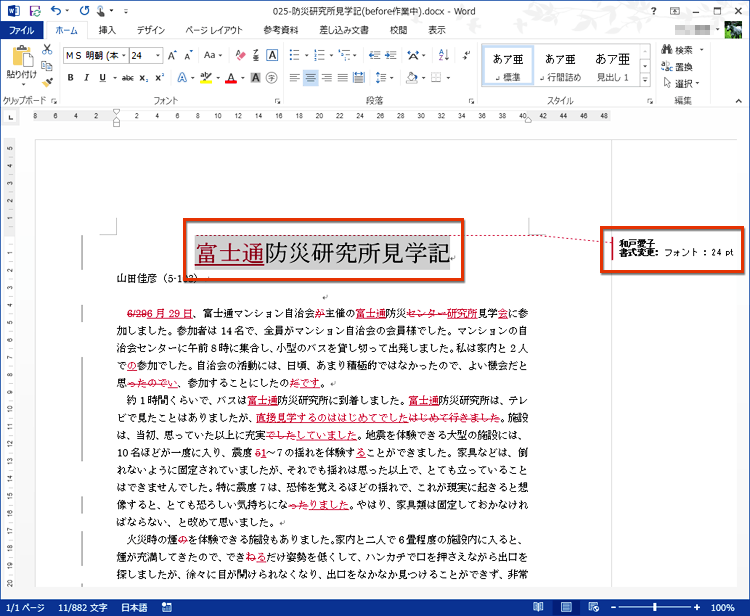Click the yellow text highlight color button
This screenshot has height=616, width=750.
pos(206,77)
